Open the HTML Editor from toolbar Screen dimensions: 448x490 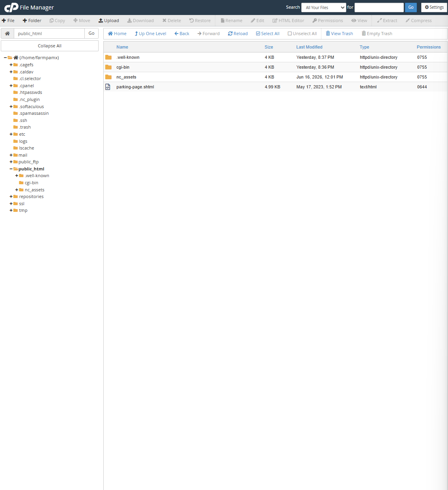click(288, 21)
